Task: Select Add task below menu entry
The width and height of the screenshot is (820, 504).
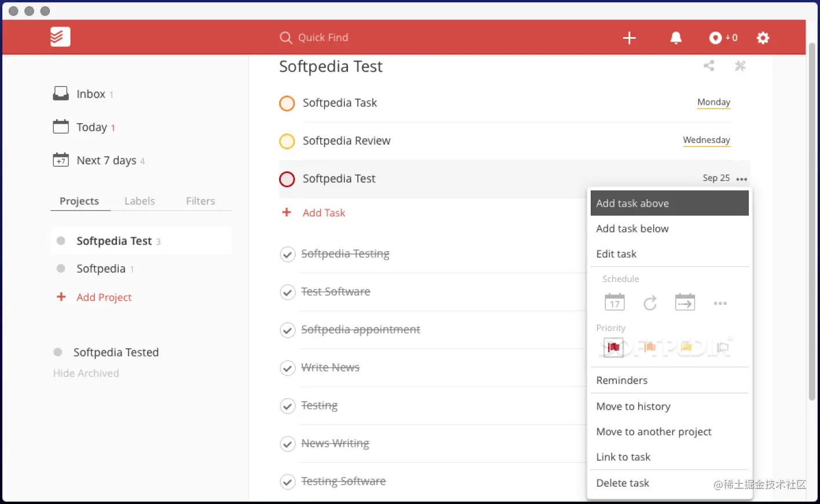Action: (669, 229)
